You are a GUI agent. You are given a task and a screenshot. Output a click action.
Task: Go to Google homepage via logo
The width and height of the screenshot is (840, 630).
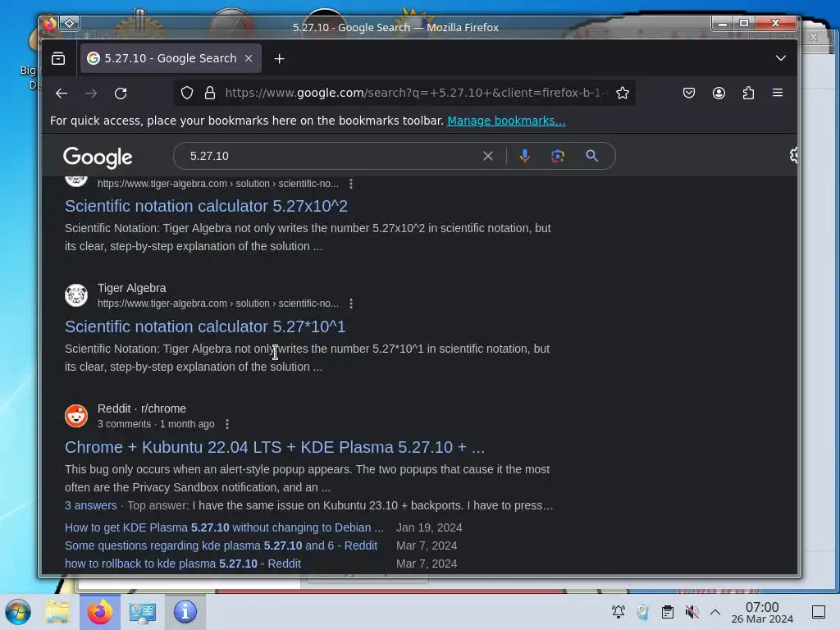(98, 157)
